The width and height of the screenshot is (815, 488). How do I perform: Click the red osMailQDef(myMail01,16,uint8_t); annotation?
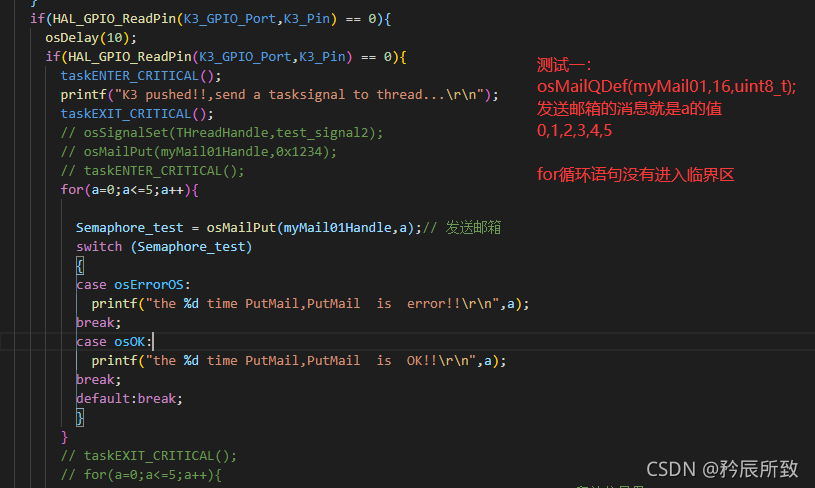pos(666,86)
